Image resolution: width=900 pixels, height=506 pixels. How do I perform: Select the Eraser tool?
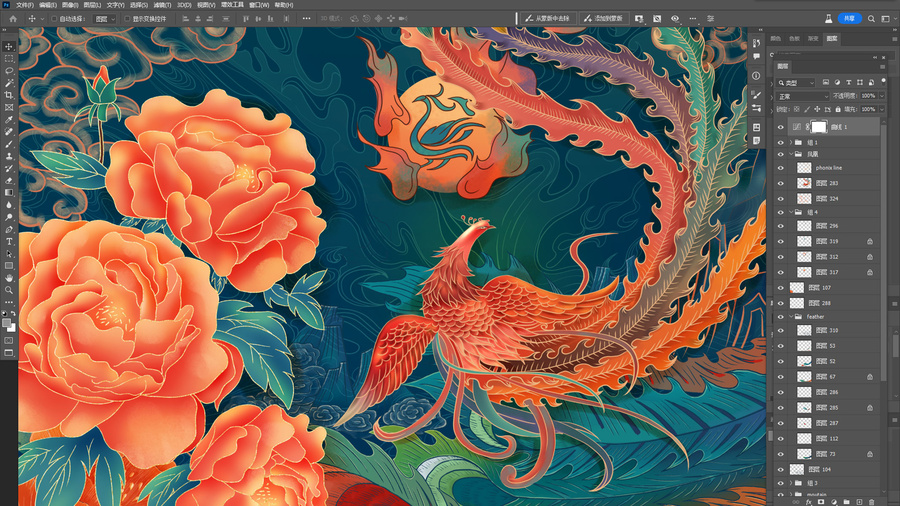(x=9, y=181)
